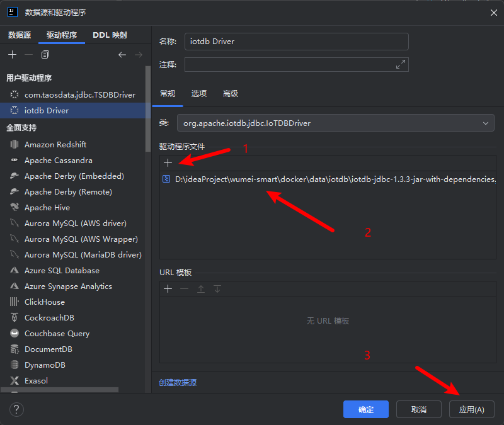Image resolution: width=504 pixels, height=425 pixels.
Task: Open the 常规 settings tab
Action: tap(168, 93)
